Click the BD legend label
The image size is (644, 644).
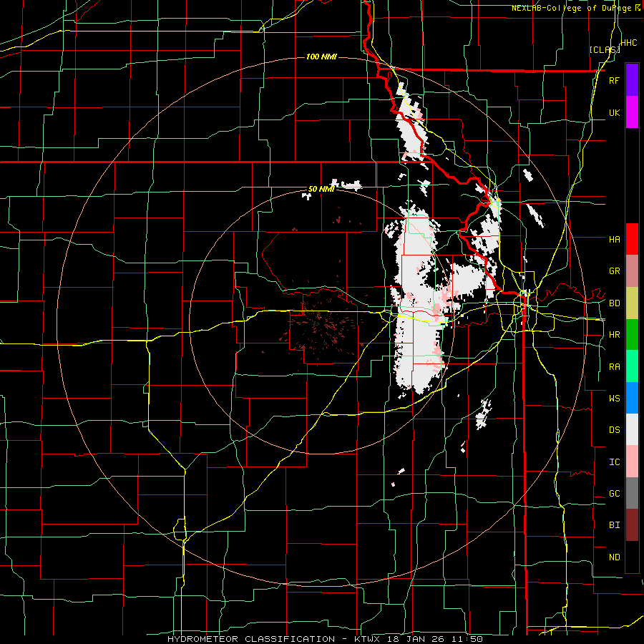tap(614, 303)
